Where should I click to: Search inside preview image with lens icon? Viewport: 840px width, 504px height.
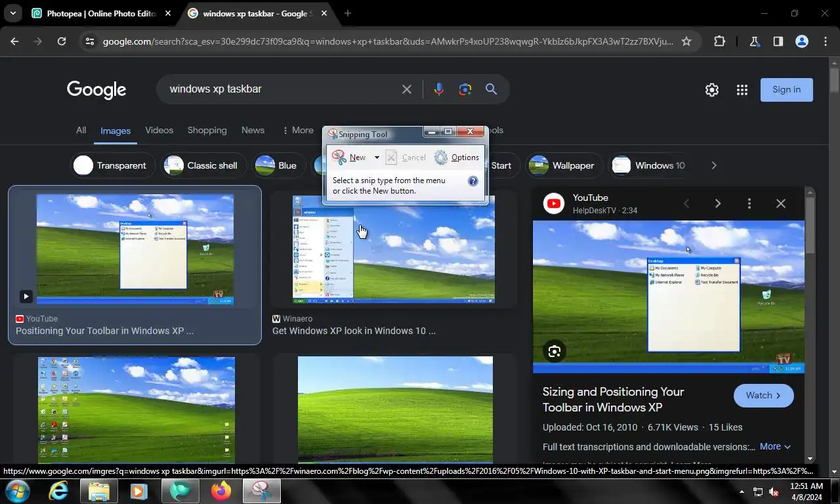click(x=555, y=351)
